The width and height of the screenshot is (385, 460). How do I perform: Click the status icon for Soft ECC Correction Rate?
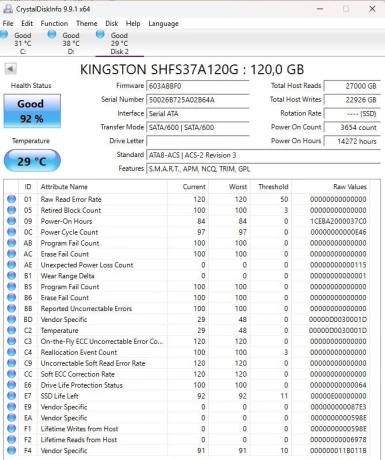(11, 374)
